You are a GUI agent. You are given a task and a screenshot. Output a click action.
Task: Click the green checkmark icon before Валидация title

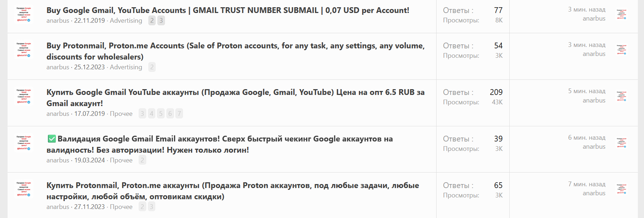point(52,139)
